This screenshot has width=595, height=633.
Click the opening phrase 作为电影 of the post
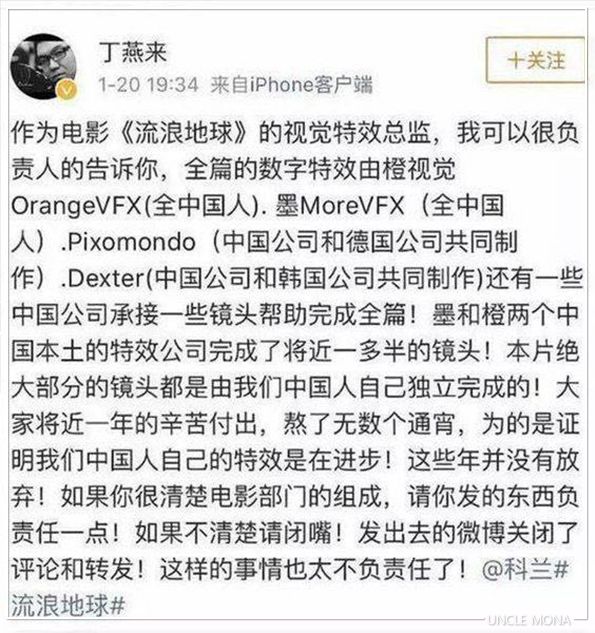(61, 133)
